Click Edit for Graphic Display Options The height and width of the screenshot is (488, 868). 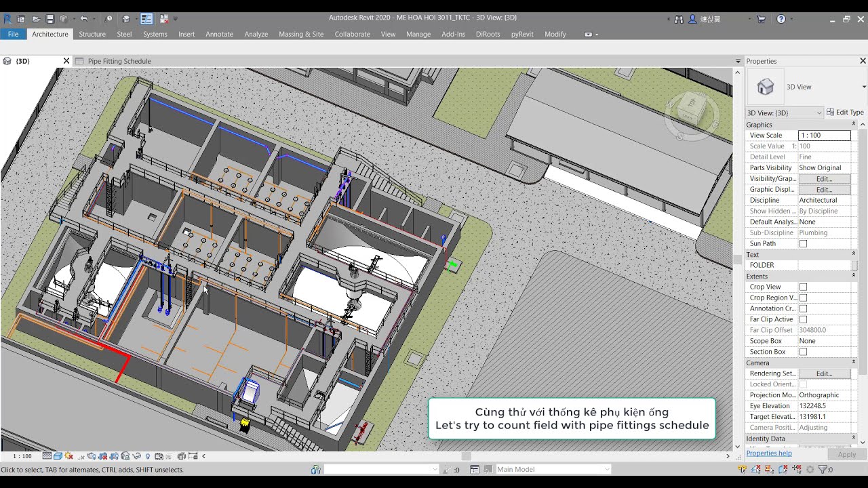tap(824, 189)
